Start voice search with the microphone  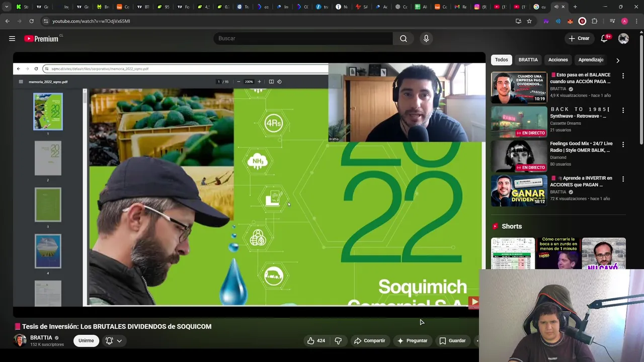tap(426, 38)
